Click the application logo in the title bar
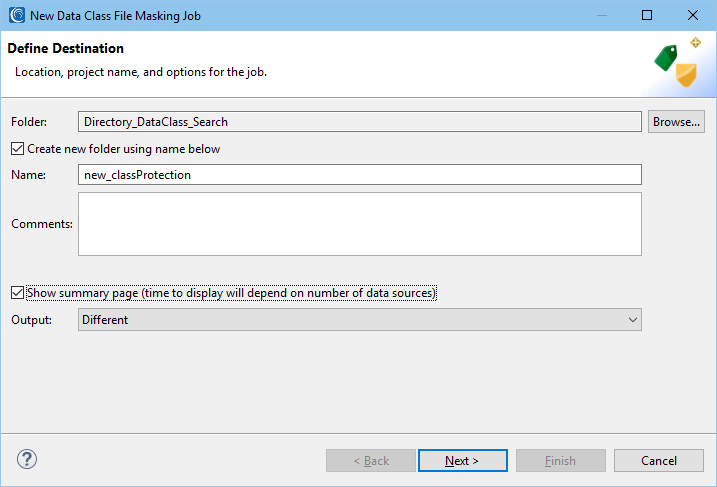This screenshot has width=717, height=487. 17,15
